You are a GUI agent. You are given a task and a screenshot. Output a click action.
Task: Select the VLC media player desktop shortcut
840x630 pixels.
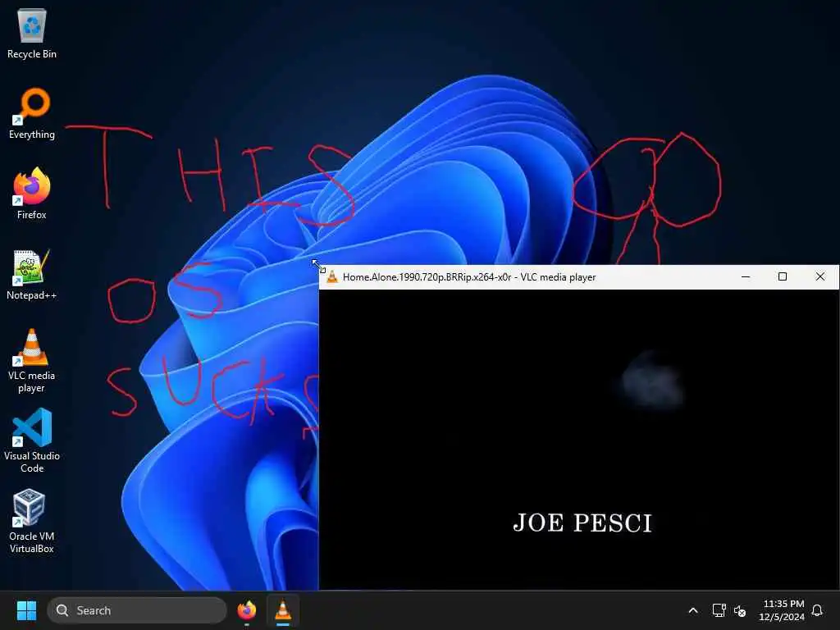click(x=32, y=361)
